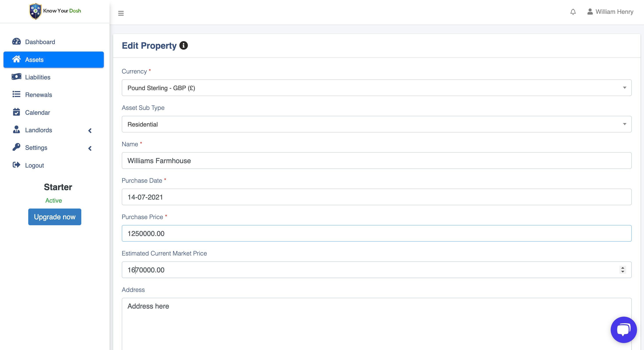Image resolution: width=644 pixels, height=350 pixels.
Task: Open the notifications bell icon
Action: point(573,12)
